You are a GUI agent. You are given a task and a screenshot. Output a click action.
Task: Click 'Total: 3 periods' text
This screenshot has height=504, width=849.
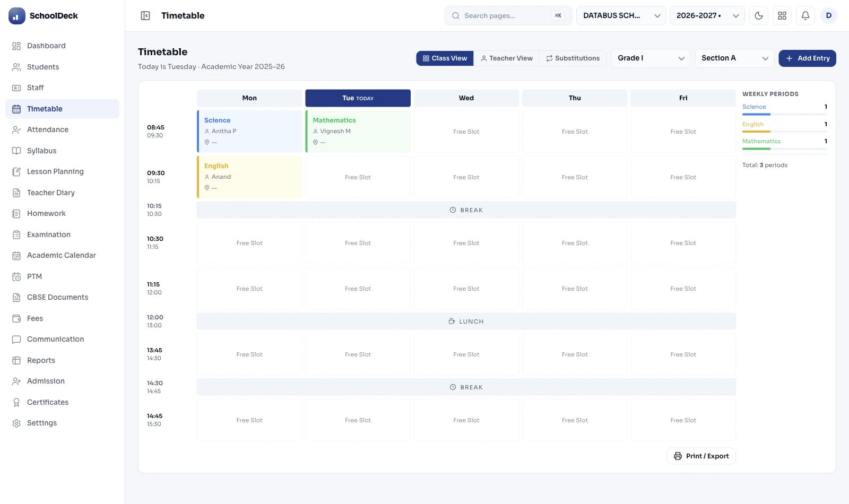tap(765, 166)
